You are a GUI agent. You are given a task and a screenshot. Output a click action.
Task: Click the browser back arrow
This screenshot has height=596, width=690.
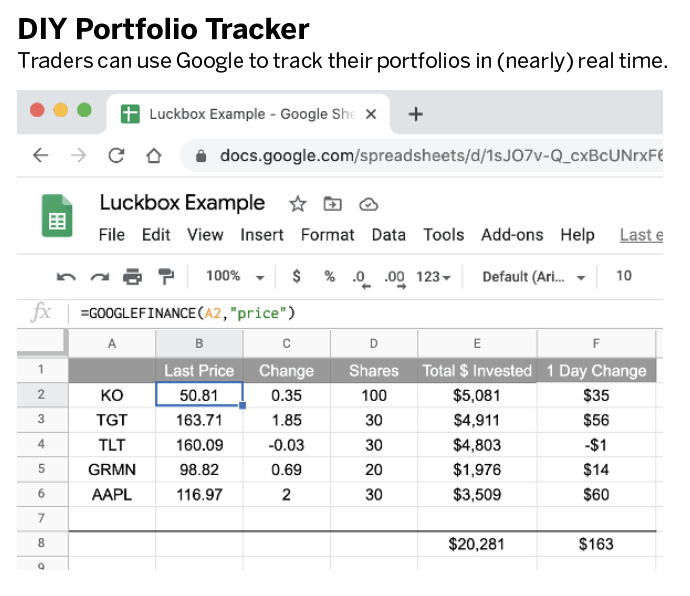point(41,155)
